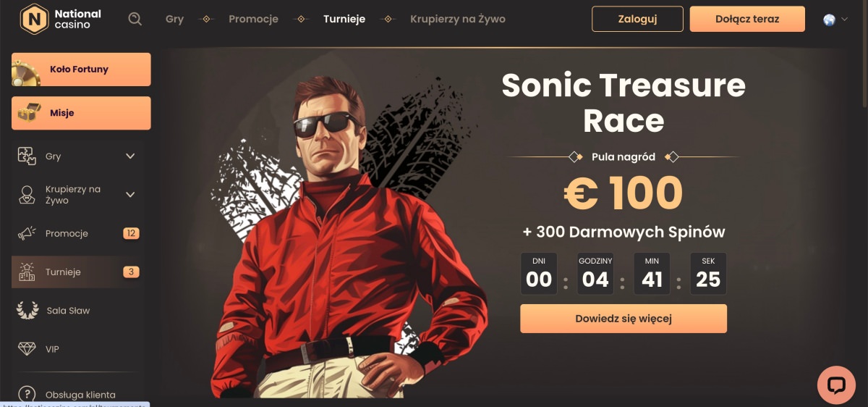Image resolution: width=868 pixels, height=407 pixels.
Task: Click the dealer icon for Krupierzy na Żywo
Action: click(x=27, y=194)
